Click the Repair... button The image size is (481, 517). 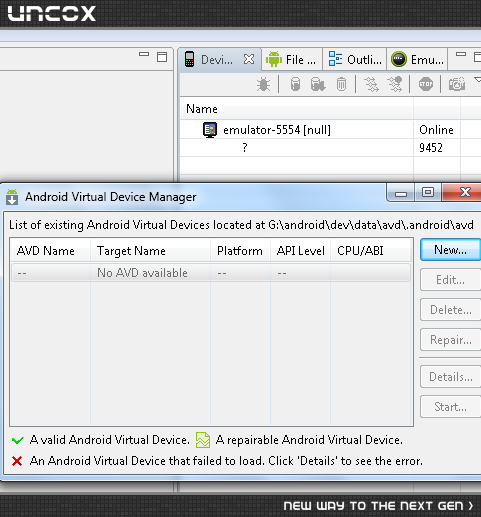450,340
